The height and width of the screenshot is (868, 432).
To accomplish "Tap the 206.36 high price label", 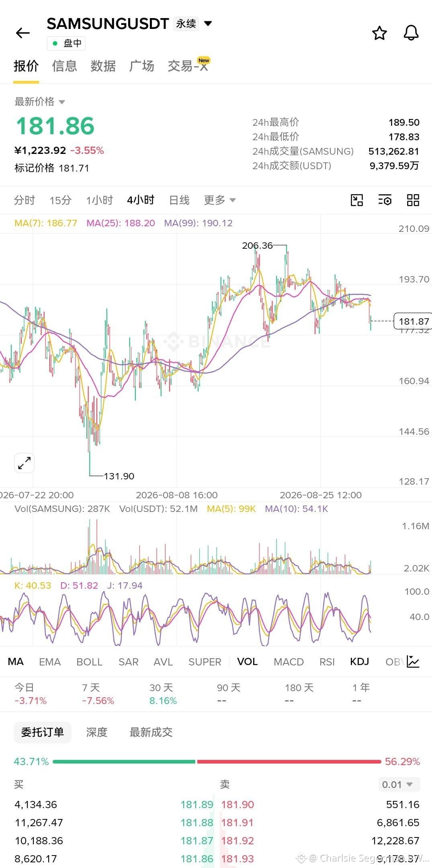I will pos(257,246).
